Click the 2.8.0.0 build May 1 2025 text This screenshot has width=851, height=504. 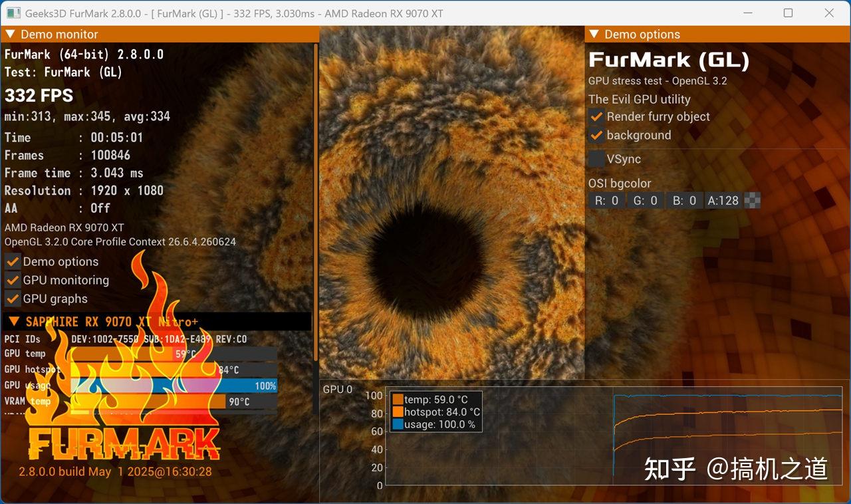115,472
